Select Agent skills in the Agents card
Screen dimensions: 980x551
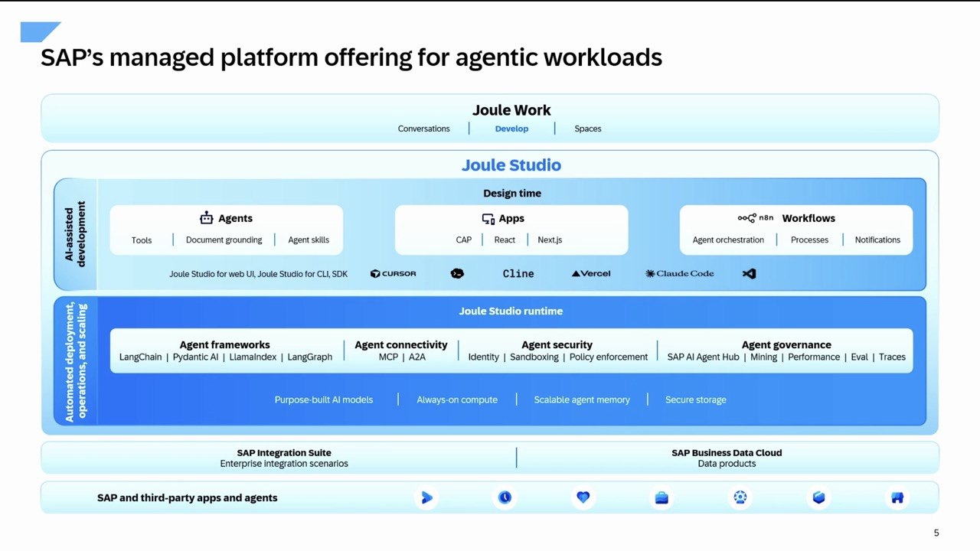click(x=309, y=240)
